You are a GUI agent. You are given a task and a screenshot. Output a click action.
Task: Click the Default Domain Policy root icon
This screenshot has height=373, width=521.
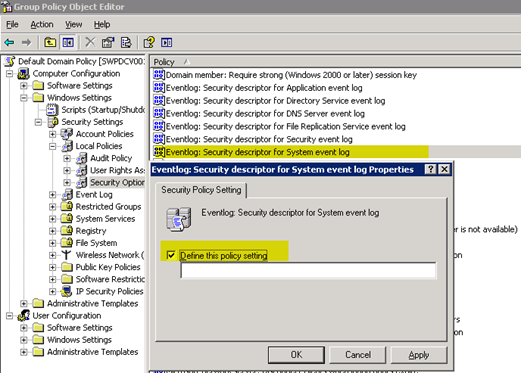10,61
